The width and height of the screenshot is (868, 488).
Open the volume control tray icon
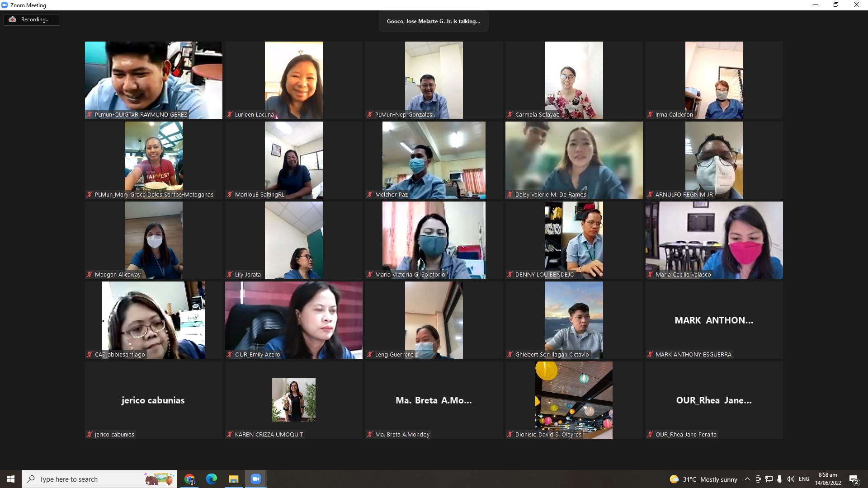791,479
